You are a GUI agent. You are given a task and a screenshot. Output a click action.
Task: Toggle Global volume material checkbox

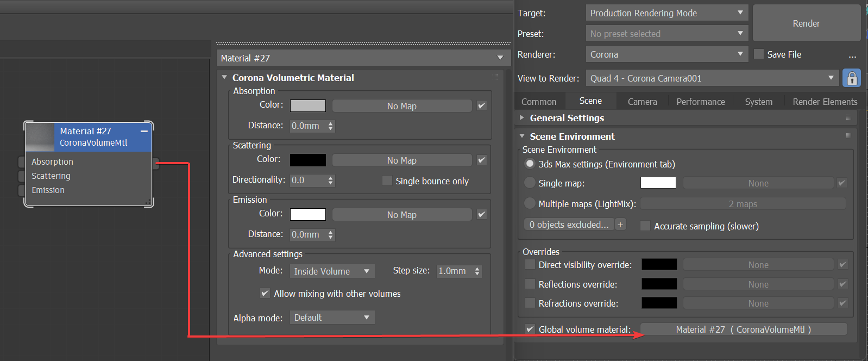pyautogui.click(x=530, y=329)
